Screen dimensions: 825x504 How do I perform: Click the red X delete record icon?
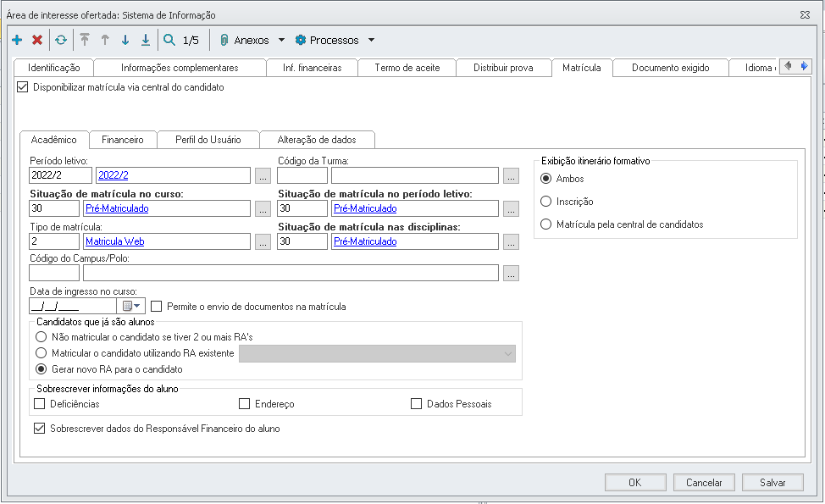pyautogui.click(x=36, y=40)
